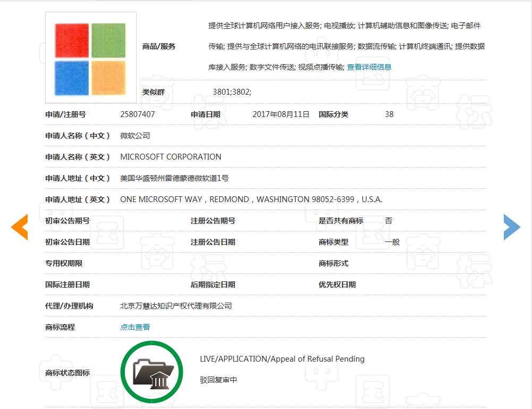Click the similar group value 3801;3802;
The width and height of the screenshot is (532, 409).
pyautogui.click(x=232, y=92)
